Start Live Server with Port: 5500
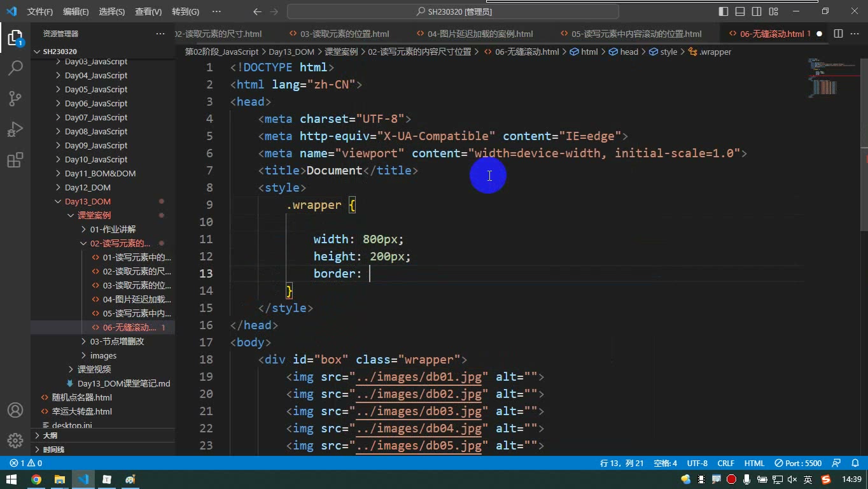Image resolution: width=868 pixels, height=489 pixels. [799, 463]
